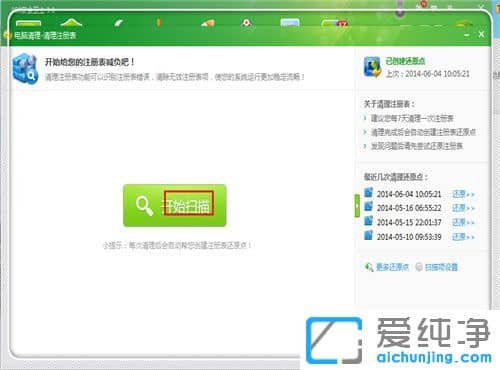Click the file icon beside 2014-05-10 09:53:39

tap(368, 235)
